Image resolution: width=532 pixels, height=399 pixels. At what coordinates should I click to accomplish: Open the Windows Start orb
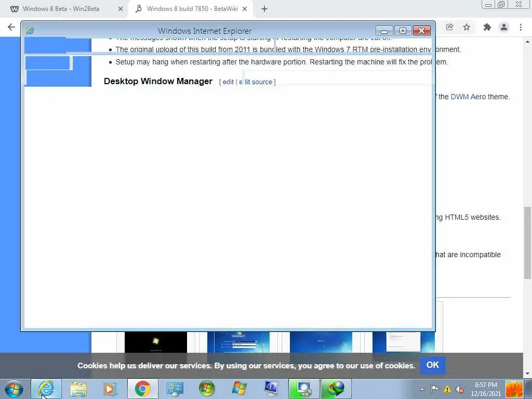tap(14, 389)
